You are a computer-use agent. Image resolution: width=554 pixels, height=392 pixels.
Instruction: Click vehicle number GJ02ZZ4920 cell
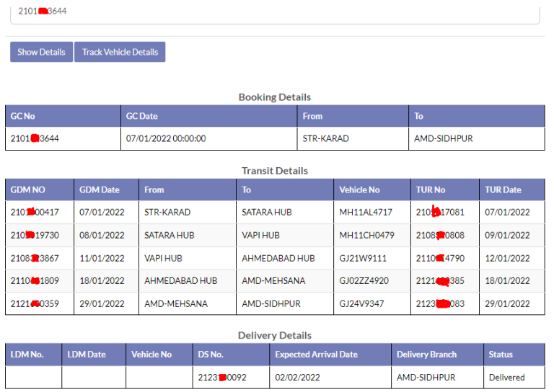(x=364, y=281)
